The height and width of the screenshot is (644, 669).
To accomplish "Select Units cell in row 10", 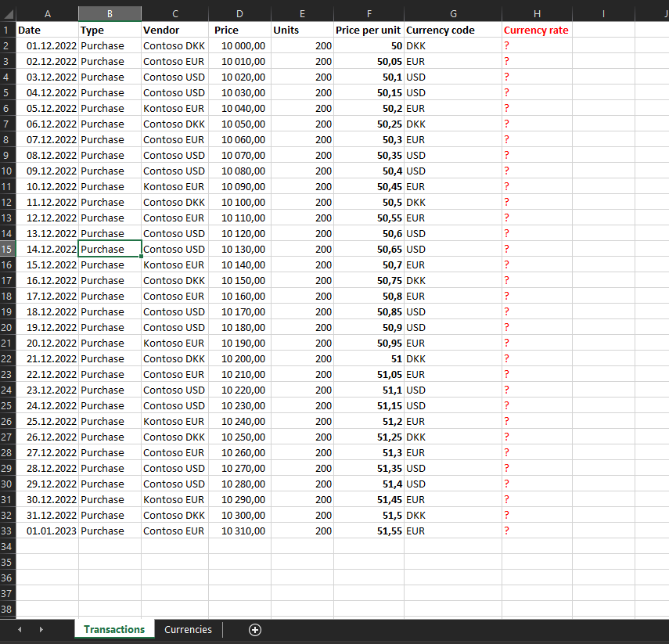I will pyautogui.click(x=302, y=171).
